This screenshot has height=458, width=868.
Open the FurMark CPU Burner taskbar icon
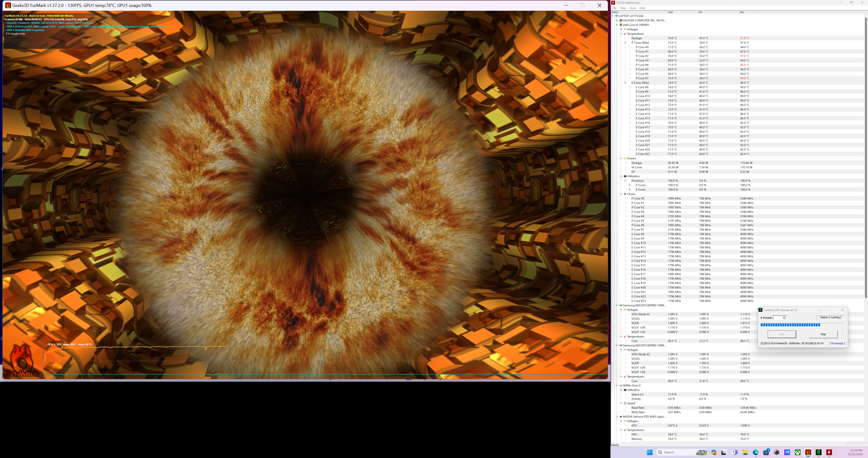[818, 452]
